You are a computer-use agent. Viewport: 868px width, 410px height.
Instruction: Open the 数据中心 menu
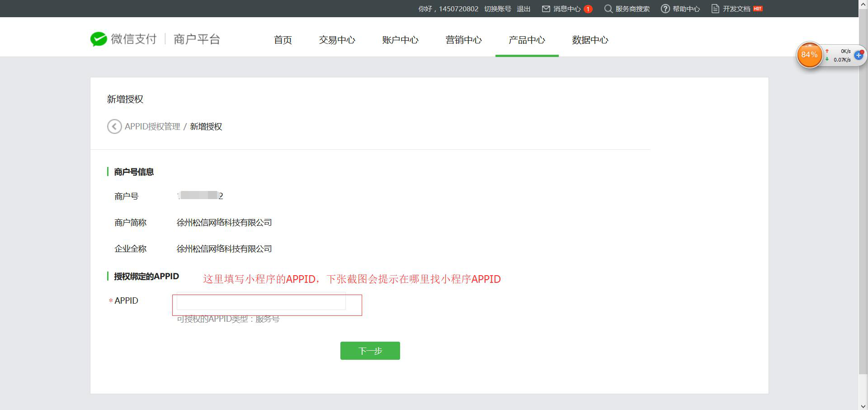tap(590, 40)
